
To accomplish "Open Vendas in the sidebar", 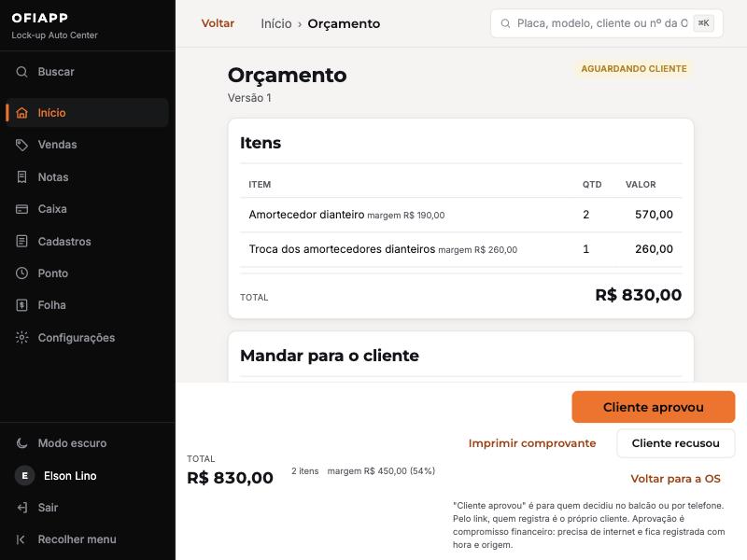I will 87,145.
